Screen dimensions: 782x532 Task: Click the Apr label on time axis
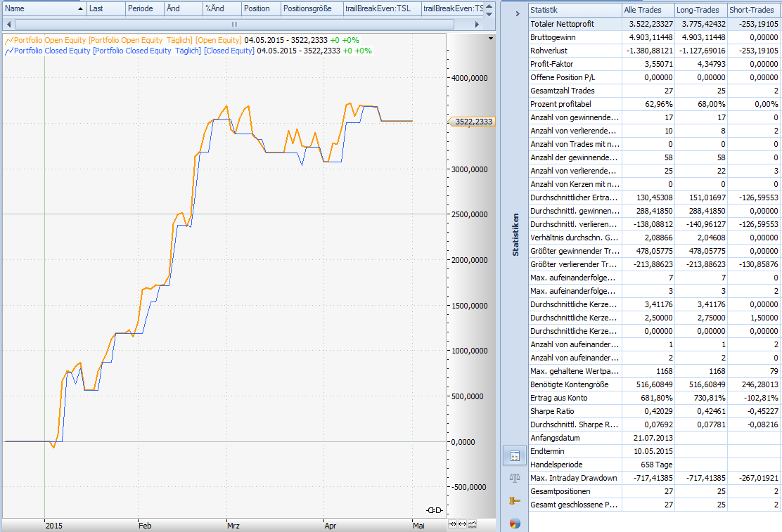[x=330, y=526]
